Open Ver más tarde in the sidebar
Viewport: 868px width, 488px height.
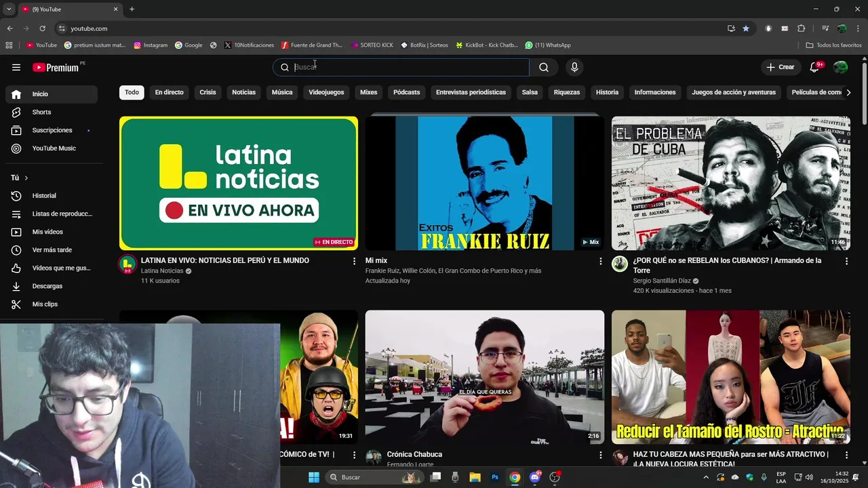(52, 250)
